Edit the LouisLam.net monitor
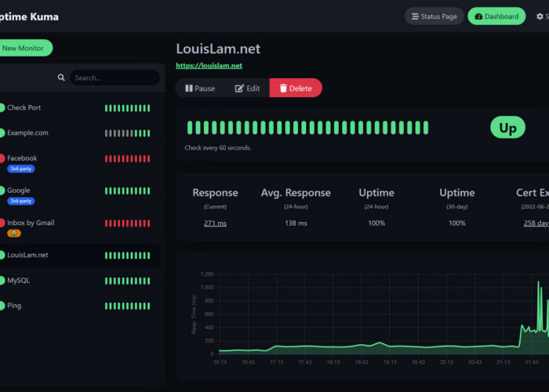 tap(247, 89)
